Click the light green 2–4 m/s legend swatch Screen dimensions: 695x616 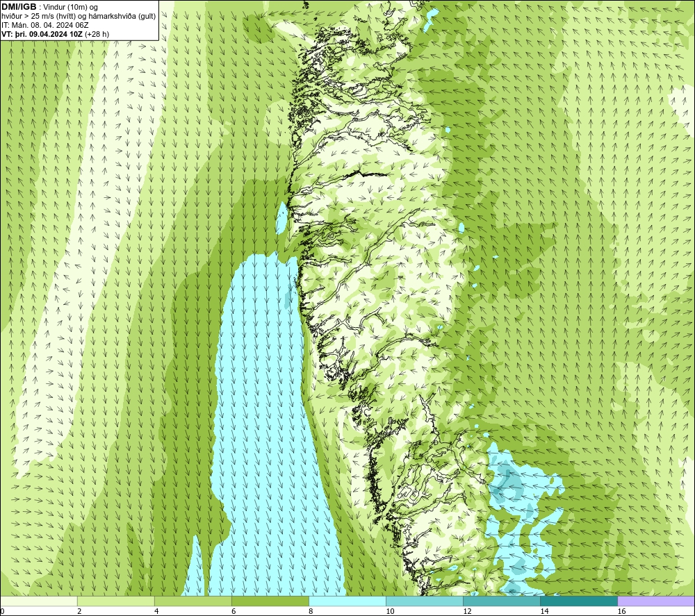116,601
